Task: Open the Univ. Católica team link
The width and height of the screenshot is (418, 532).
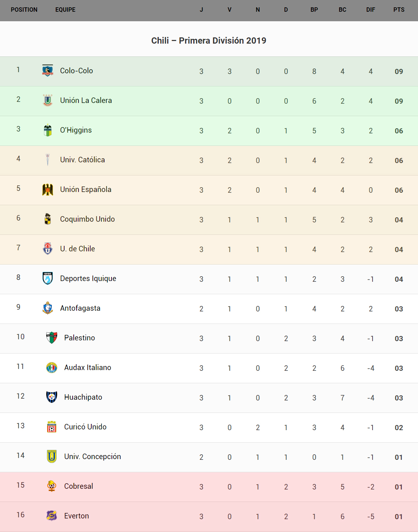Action: pos(82,160)
